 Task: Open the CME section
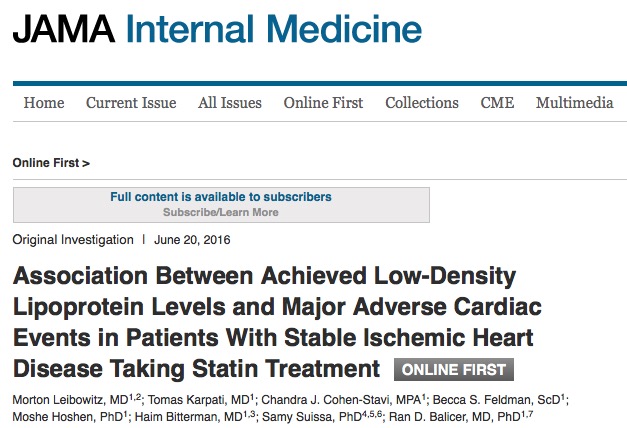point(497,103)
